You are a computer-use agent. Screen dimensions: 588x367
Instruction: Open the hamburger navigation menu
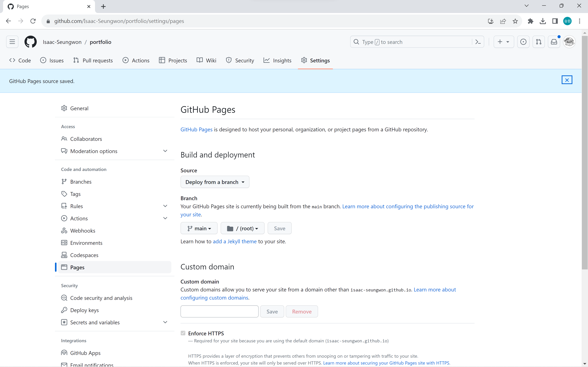tap(12, 42)
